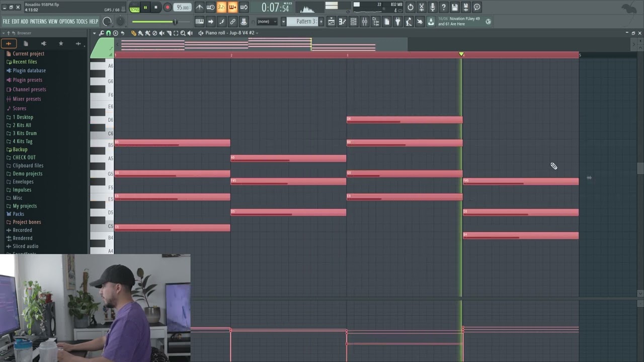Open the TOOLS menu
The width and height of the screenshot is (644, 362).
click(x=82, y=22)
